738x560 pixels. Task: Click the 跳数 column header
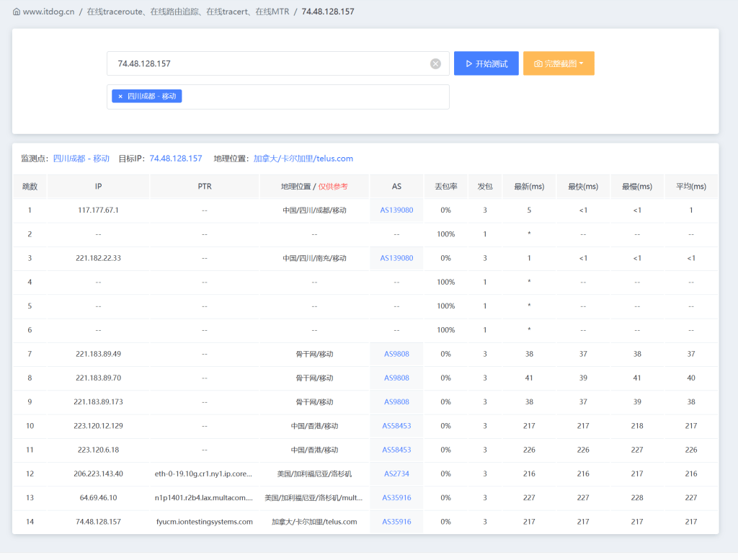[x=30, y=187]
